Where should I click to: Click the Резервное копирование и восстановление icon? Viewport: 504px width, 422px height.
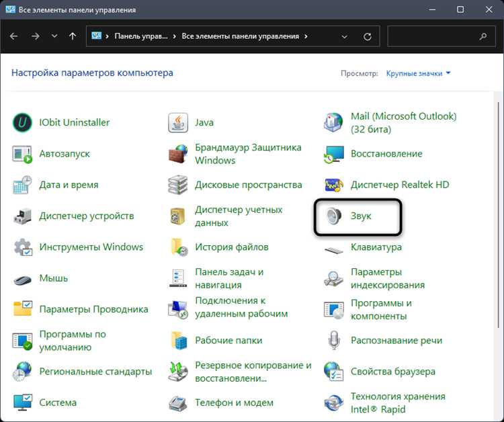(178, 372)
